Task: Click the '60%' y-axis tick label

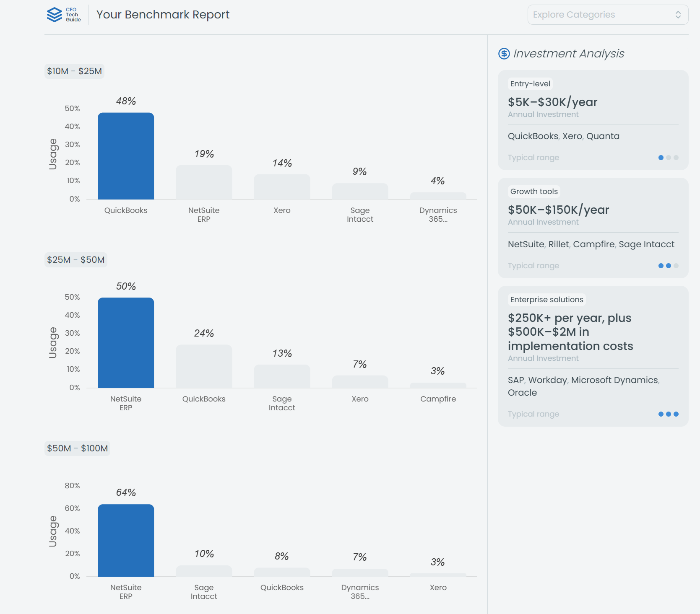Action: click(72, 508)
